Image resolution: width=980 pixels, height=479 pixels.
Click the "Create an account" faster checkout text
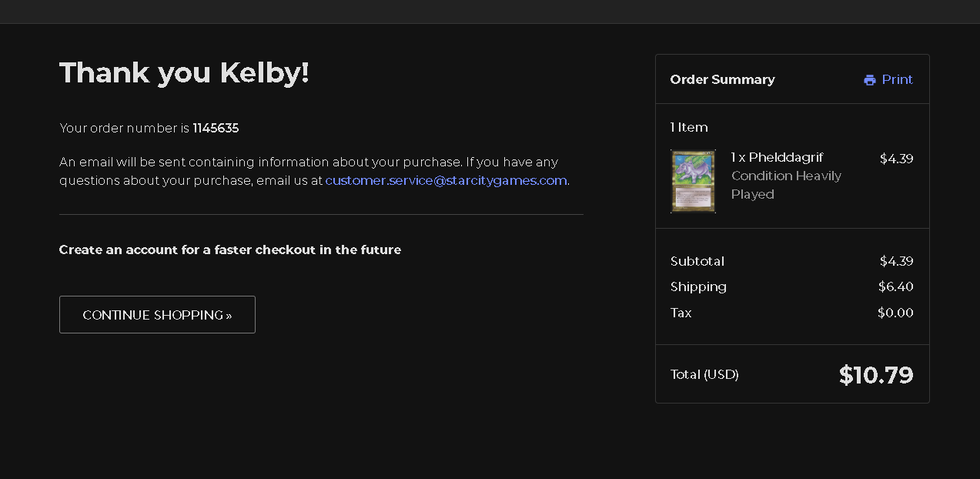(229, 250)
